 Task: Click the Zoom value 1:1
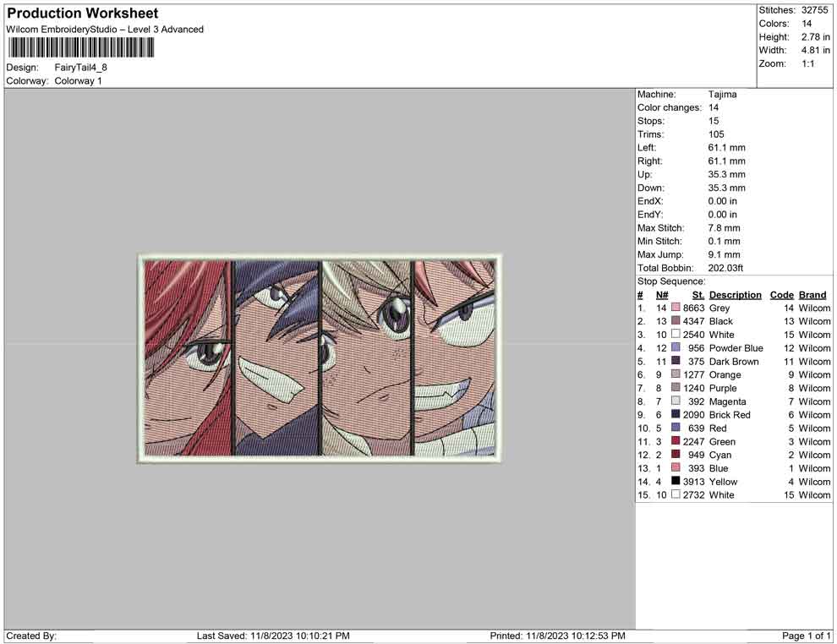808,63
